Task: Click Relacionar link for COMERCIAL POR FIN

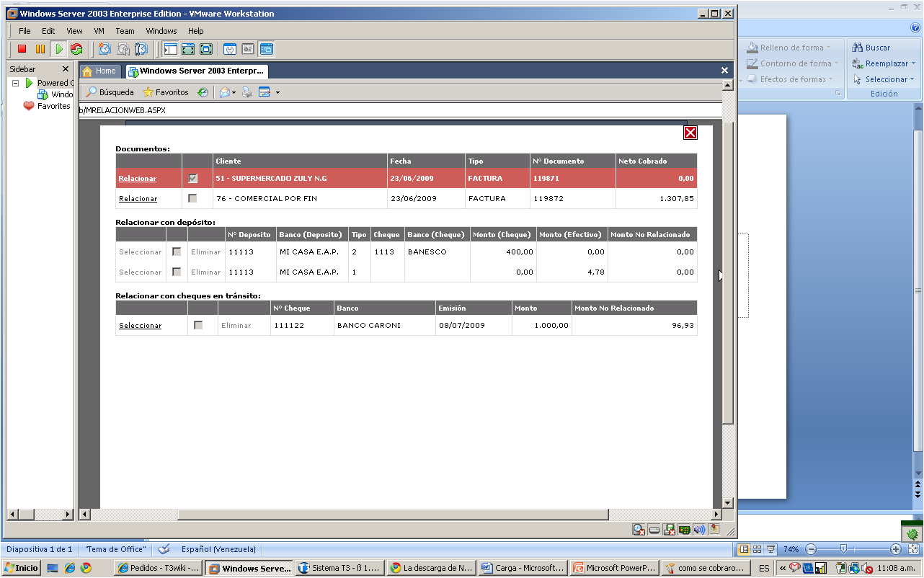Action: click(138, 198)
